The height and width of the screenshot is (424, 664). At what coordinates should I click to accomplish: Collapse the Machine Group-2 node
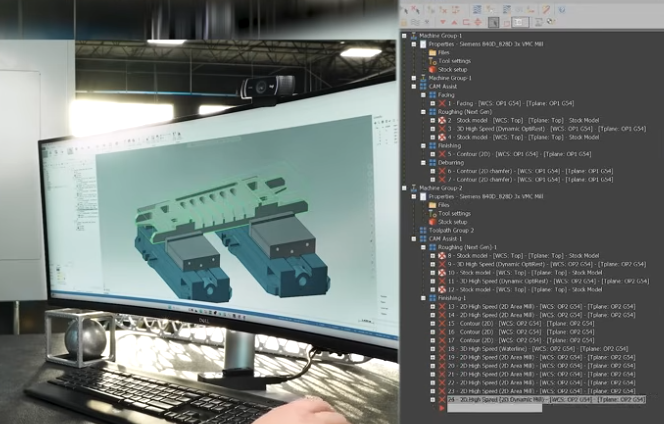coord(404,188)
